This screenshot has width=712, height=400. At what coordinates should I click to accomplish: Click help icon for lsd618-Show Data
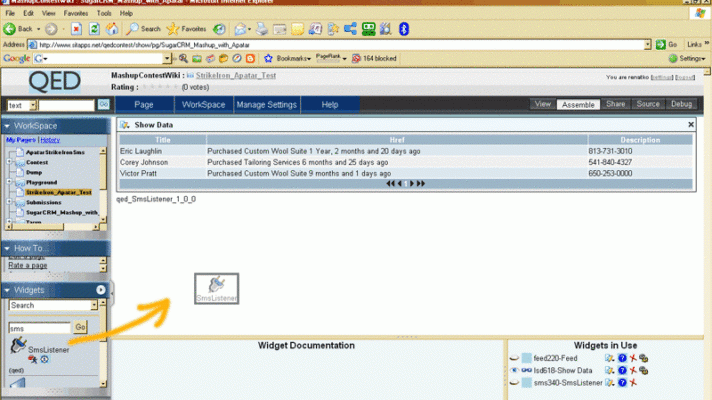pos(622,370)
